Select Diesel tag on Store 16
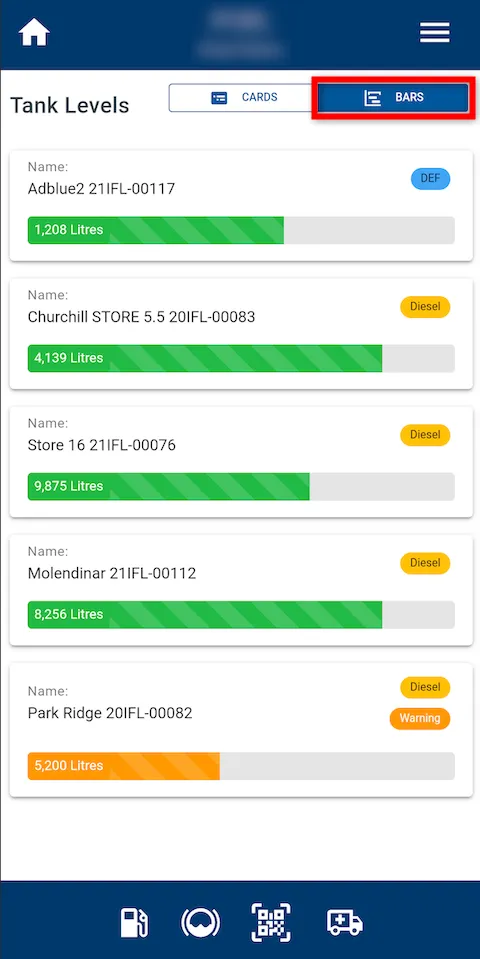480x959 pixels. pos(425,435)
